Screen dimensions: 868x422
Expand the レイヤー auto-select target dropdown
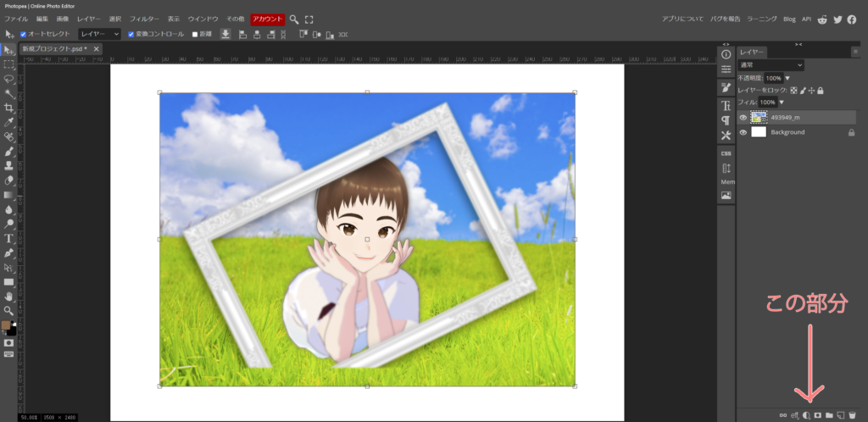[99, 34]
